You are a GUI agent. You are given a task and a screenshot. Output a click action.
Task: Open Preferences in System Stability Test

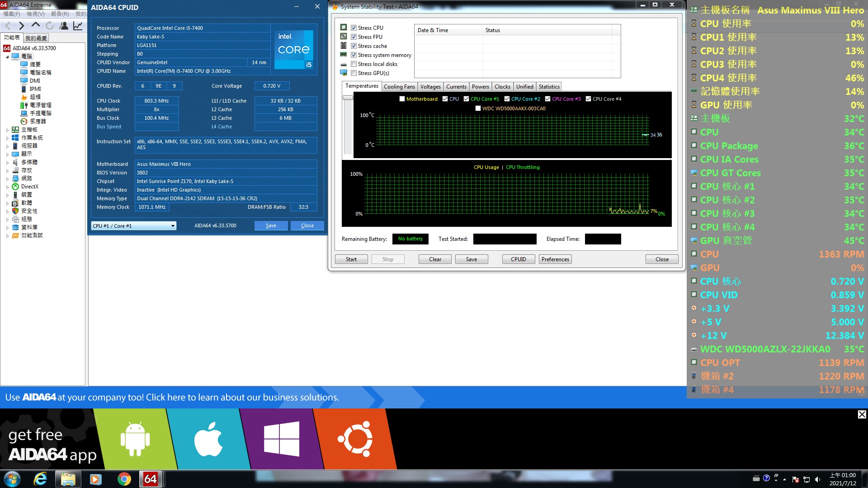coord(555,259)
